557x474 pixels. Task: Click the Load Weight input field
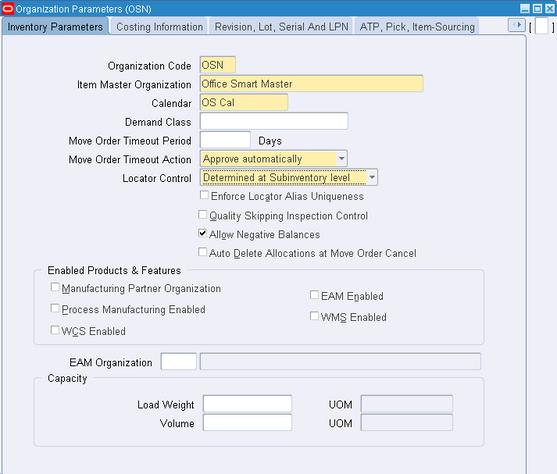pyautogui.click(x=247, y=404)
